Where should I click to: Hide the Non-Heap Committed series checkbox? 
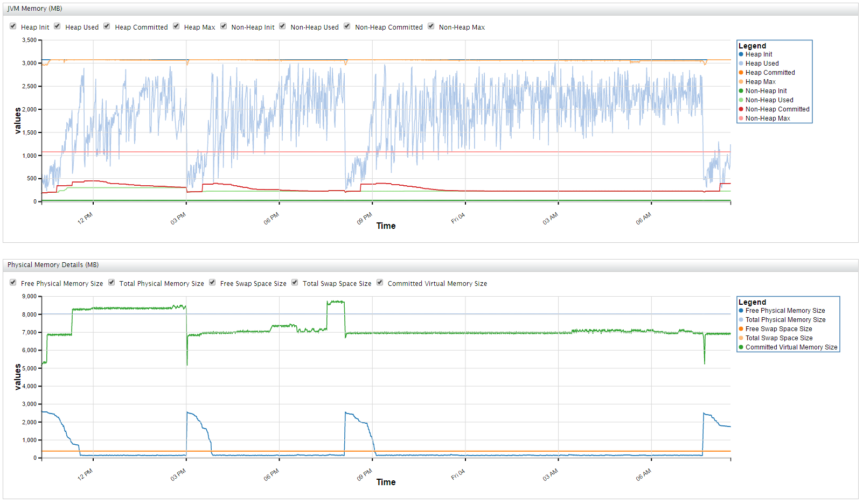point(347,26)
